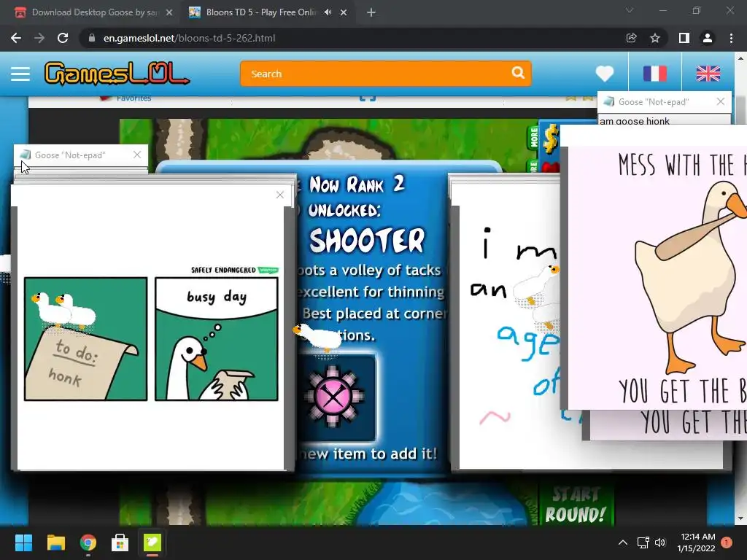Open the GamesLOL hamburger menu
This screenshot has height=560, width=747.
(20, 74)
